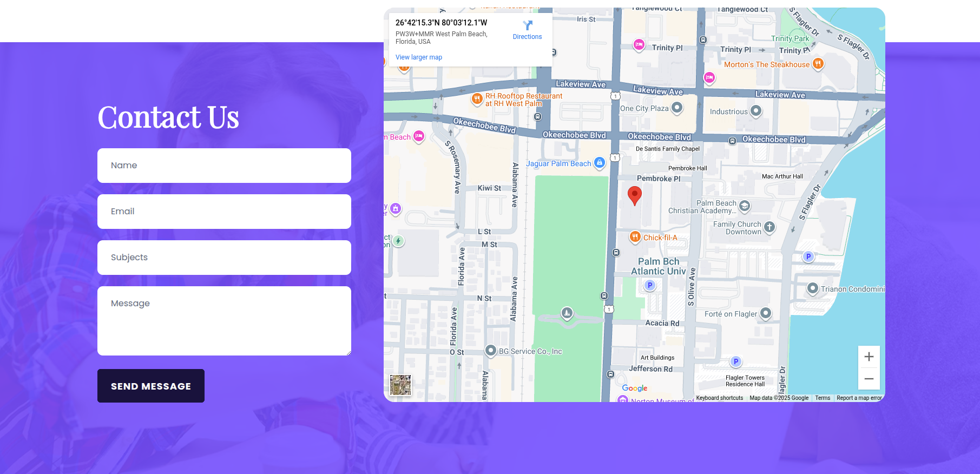Click the red location pin marker
This screenshot has height=474, width=980.
pyautogui.click(x=634, y=195)
